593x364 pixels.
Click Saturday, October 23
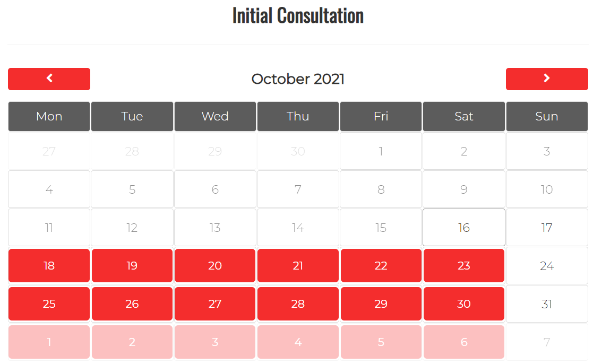tap(464, 265)
